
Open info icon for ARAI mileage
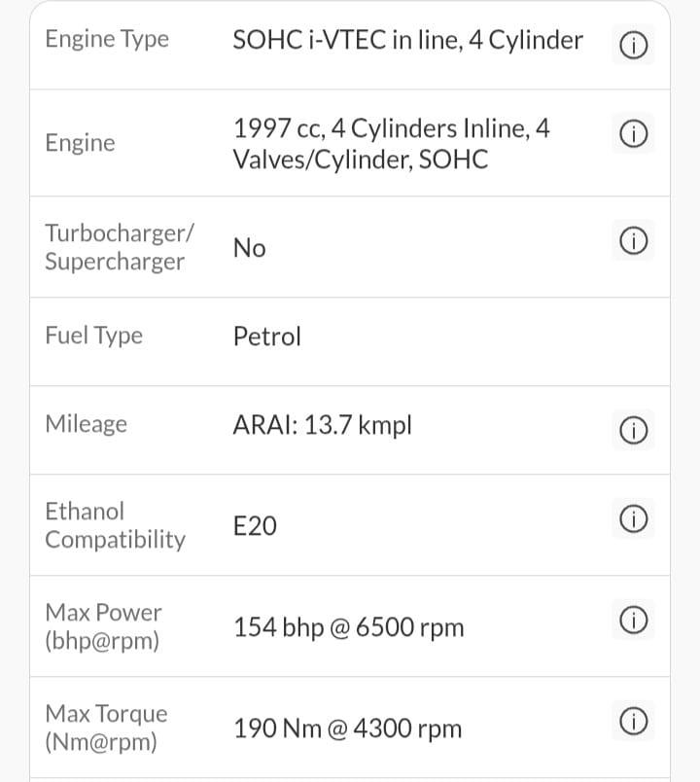tap(633, 430)
